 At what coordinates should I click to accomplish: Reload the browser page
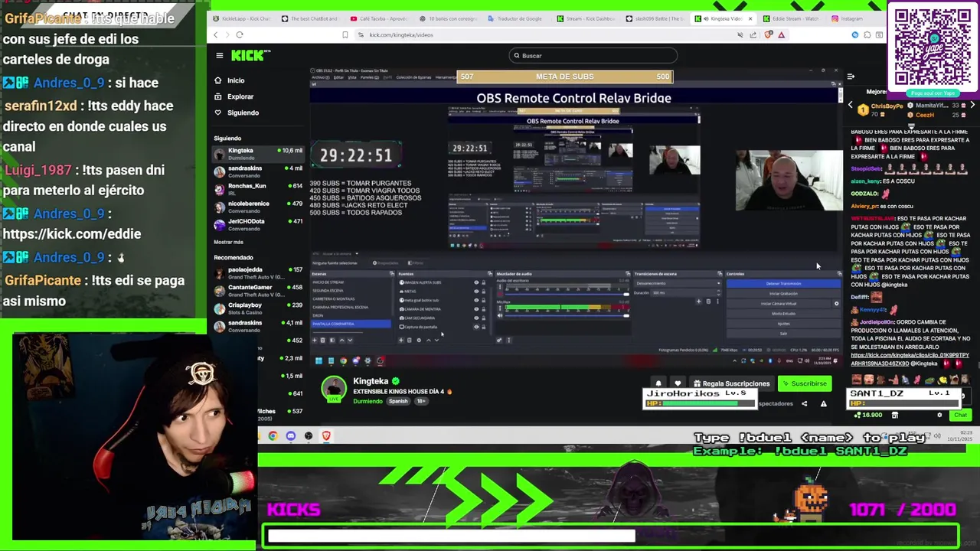(240, 34)
